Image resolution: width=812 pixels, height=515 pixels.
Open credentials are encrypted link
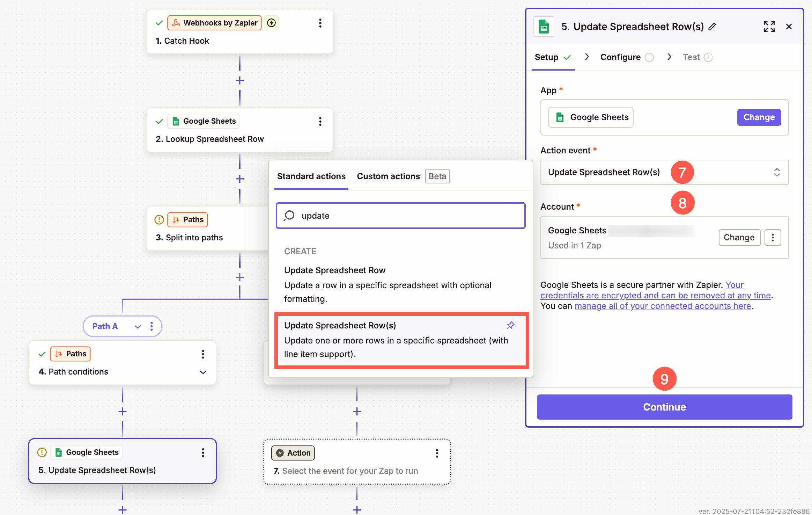pyautogui.click(x=656, y=296)
